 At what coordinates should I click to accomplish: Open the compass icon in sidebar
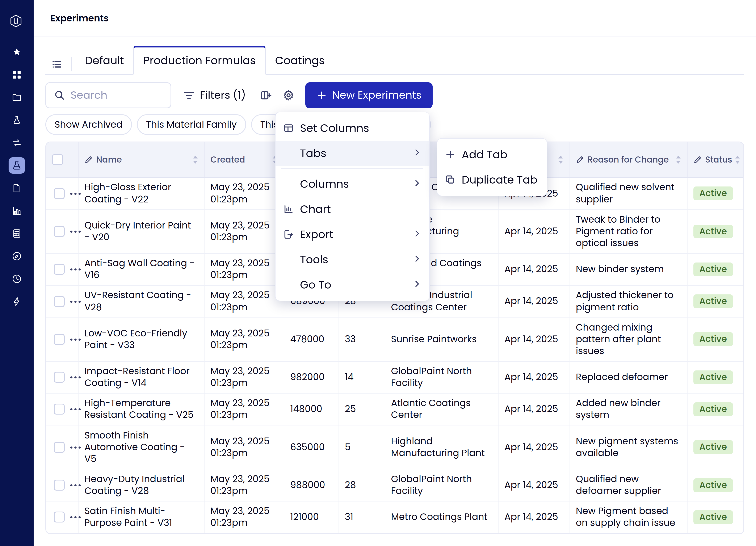click(x=17, y=256)
